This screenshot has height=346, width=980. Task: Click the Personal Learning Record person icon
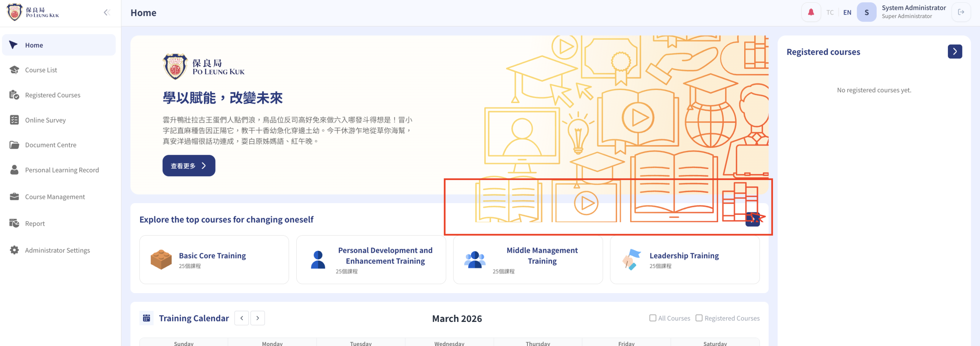[x=14, y=170]
